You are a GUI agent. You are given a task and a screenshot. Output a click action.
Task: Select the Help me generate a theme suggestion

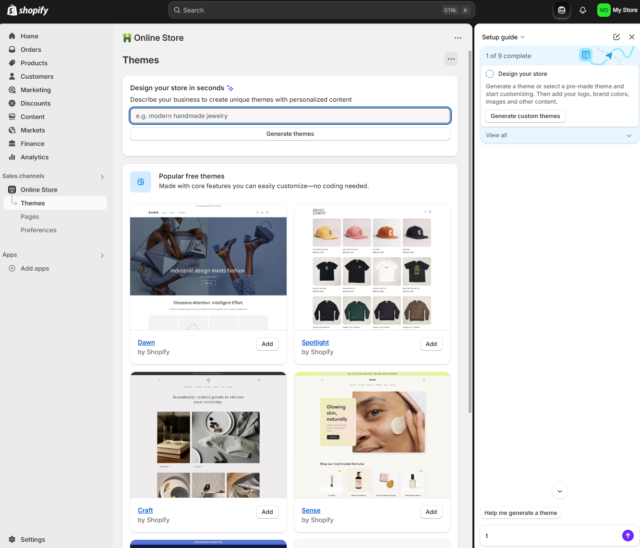520,513
